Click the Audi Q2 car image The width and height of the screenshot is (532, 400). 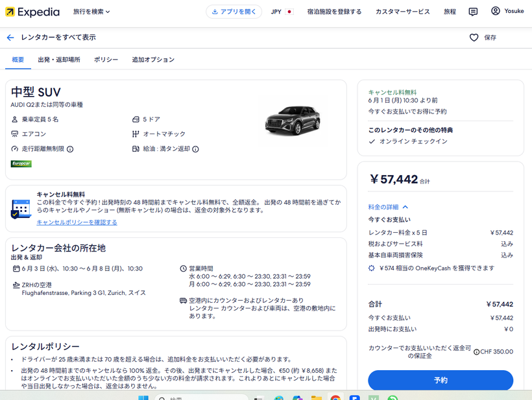coord(293,120)
